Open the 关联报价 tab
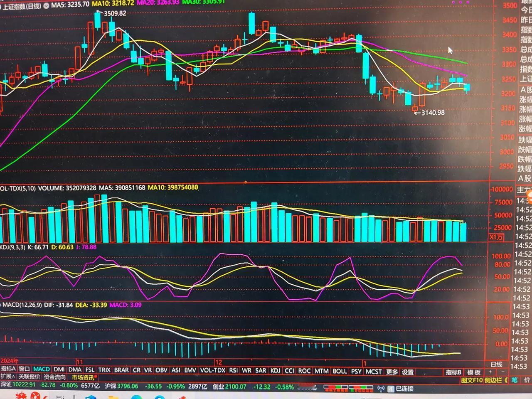 point(29,377)
